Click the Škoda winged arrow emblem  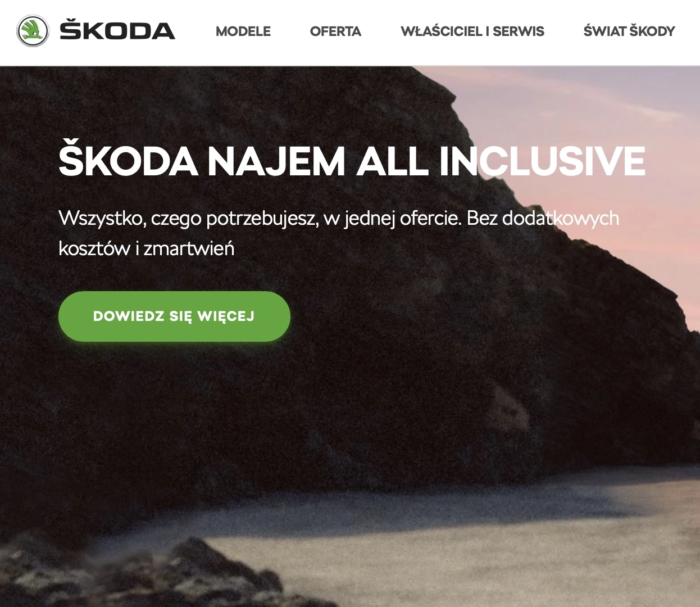point(33,31)
